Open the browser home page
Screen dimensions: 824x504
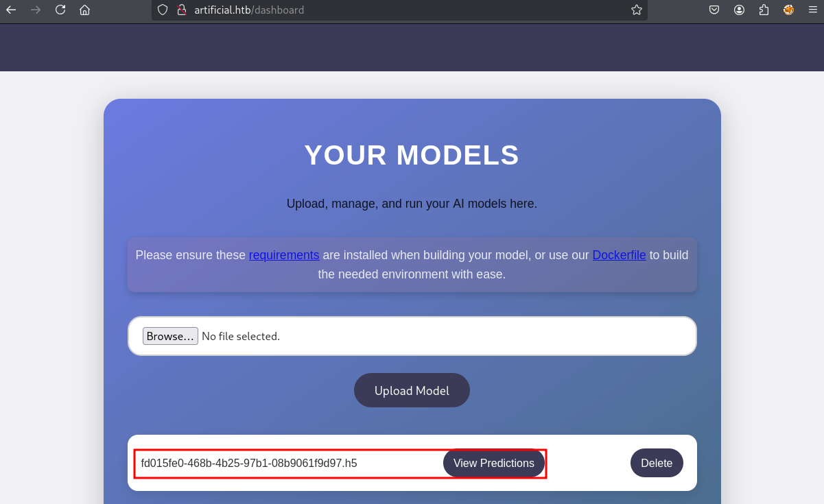click(85, 10)
